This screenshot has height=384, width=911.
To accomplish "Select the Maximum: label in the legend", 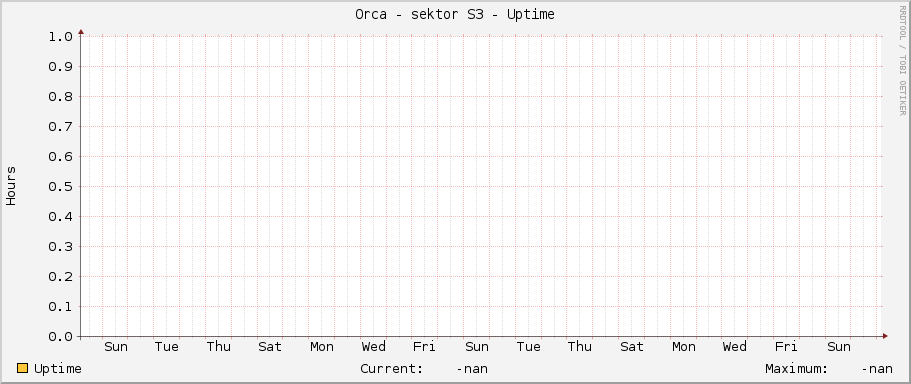I will [796, 368].
